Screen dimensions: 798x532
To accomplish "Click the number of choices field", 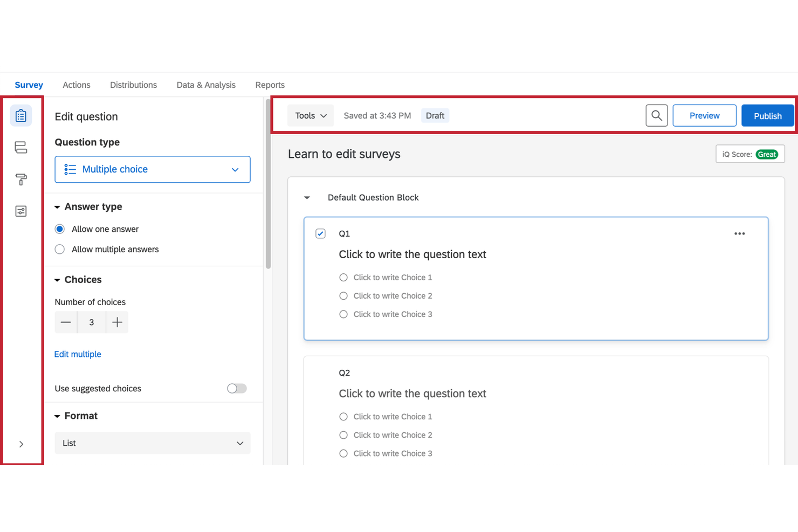I will click(x=91, y=322).
